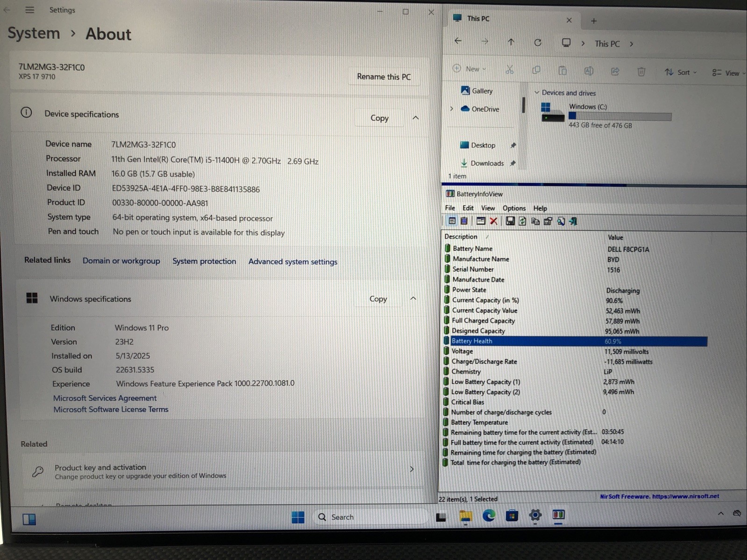The height and width of the screenshot is (560, 747).
Task: Copy selected items icon in BatteryInfoView toolbar
Action: click(535, 221)
